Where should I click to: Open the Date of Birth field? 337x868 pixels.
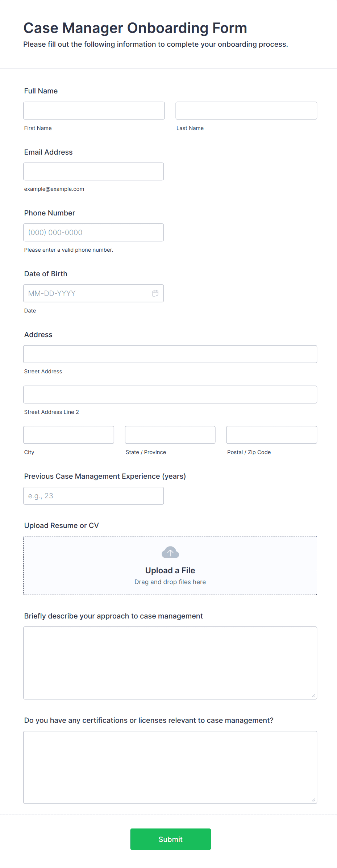click(x=87, y=293)
